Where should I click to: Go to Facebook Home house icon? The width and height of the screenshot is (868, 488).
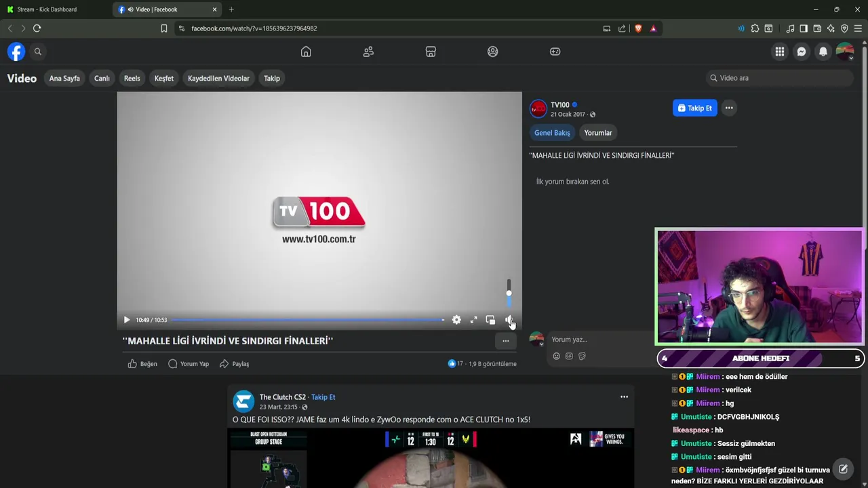point(306,52)
